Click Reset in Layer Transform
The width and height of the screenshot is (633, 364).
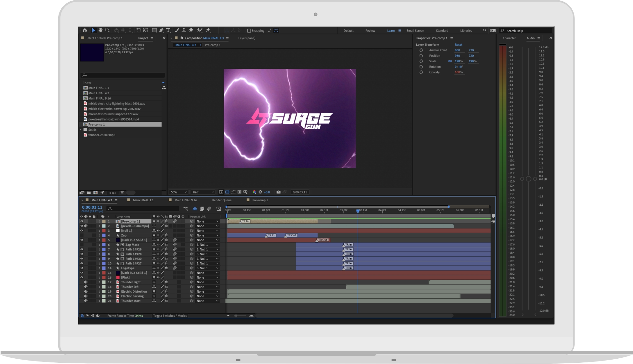[458, 45]
